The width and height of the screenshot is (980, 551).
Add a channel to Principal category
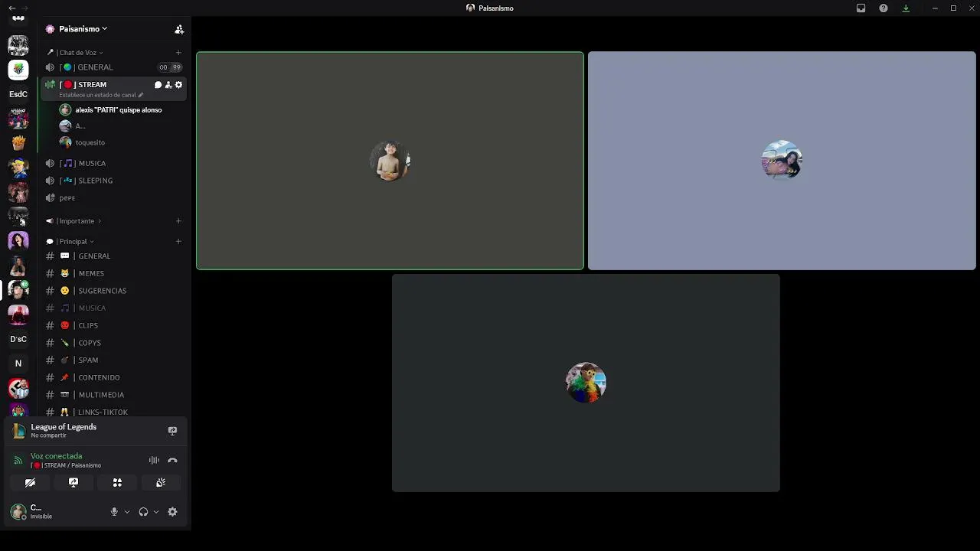click(x=178, y=242)
